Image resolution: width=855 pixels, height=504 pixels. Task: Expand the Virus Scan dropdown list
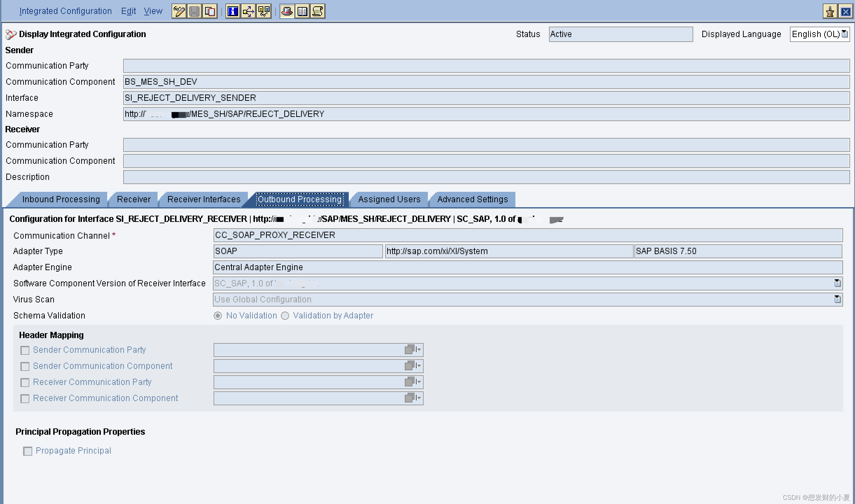[x=837, y=300]
